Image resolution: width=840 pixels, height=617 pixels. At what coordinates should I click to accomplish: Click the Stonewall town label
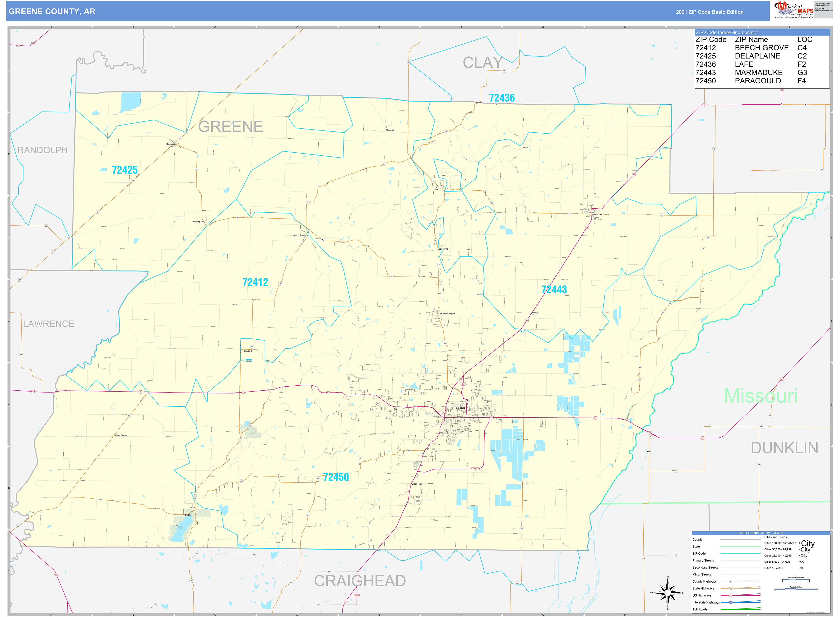pyautogui.click(x=390, y=130)
